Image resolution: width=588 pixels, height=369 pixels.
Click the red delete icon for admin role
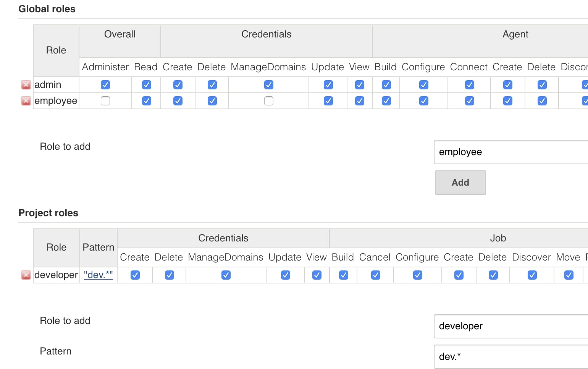point(26,85)
